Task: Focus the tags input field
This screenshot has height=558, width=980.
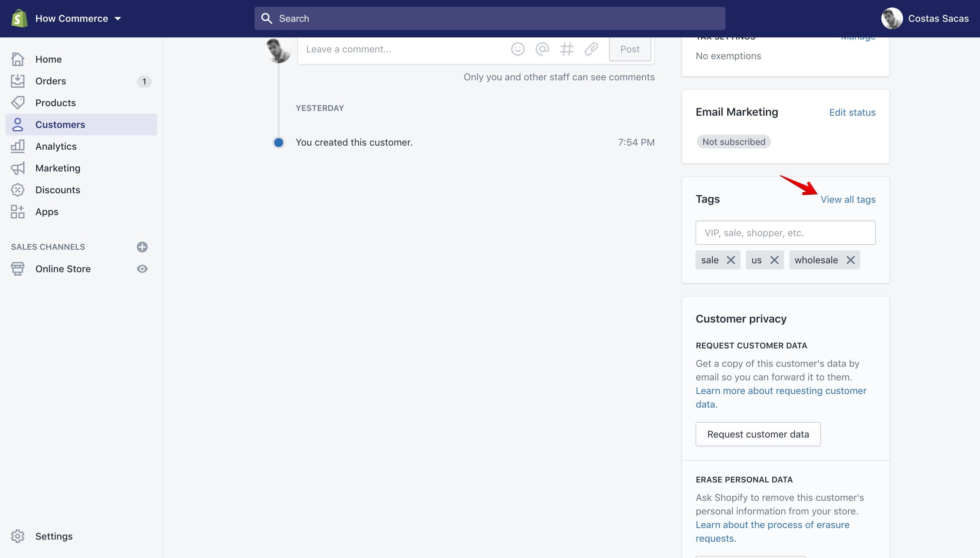Action: pyautogui.click(x=785, y=233)
